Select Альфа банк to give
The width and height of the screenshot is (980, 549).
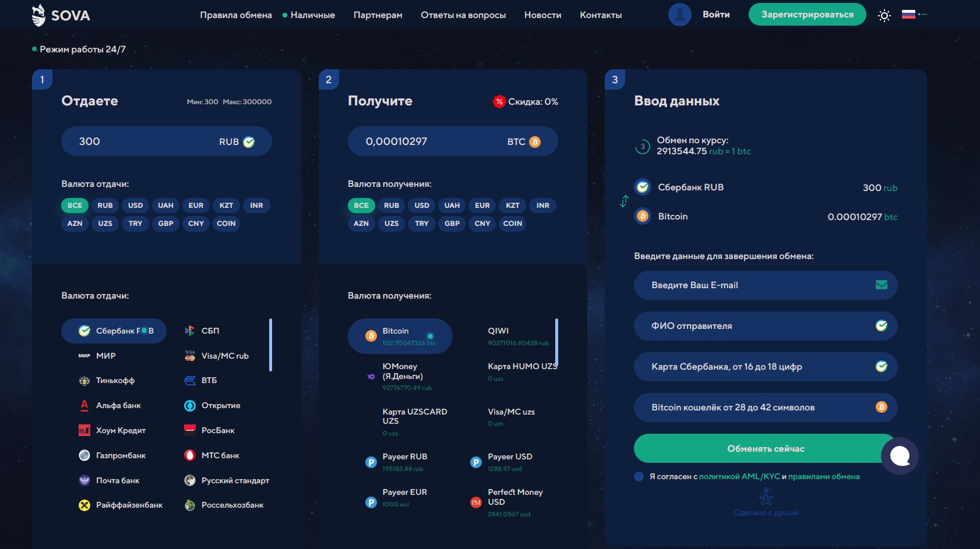pyautogui.click(x=110, y=406)
